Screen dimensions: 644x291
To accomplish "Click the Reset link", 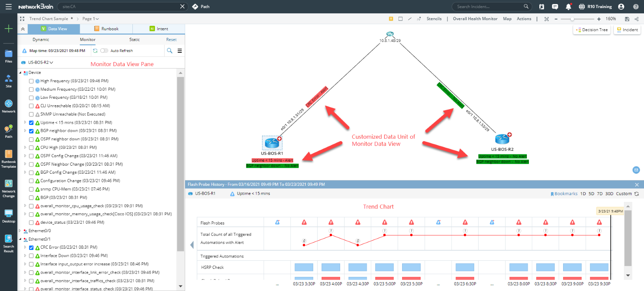I will [x=171, y=39].
